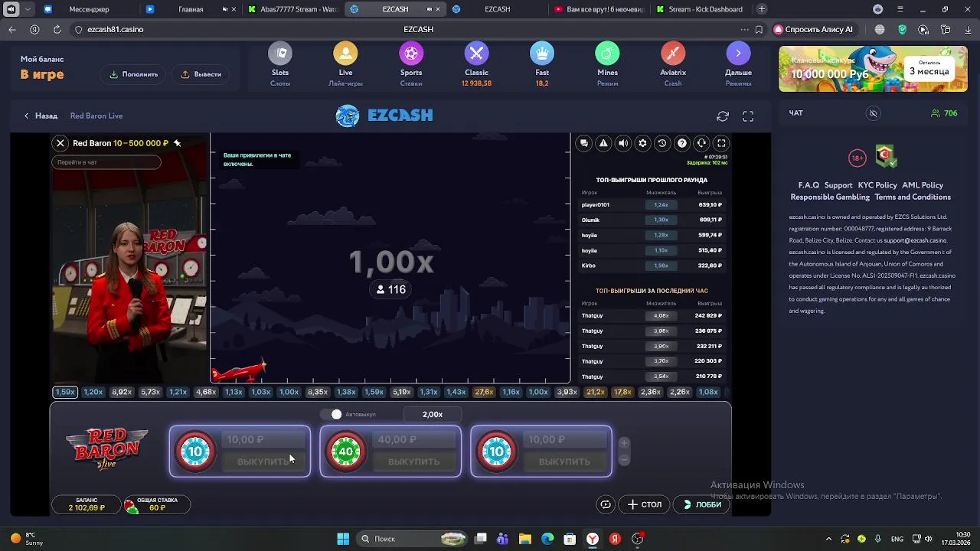Screen dimensions: 980x551
Task: Add Red Baron to favorites star
Action: pyautogui.click(x=177, y=143)
